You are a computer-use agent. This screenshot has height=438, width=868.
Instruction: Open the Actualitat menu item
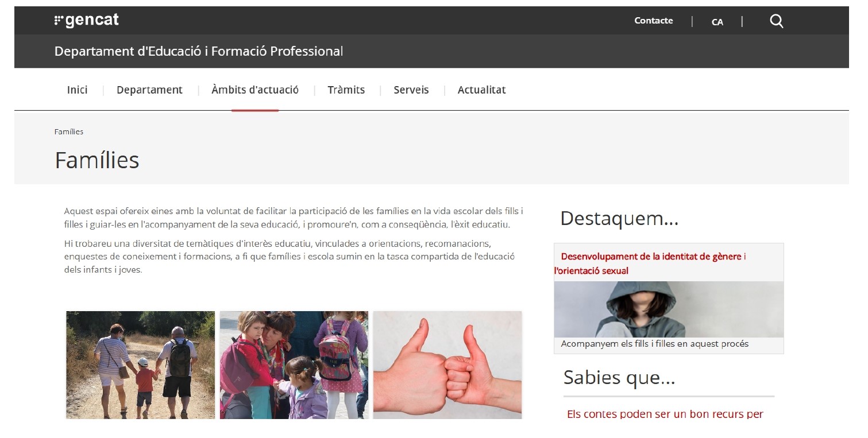481,90
